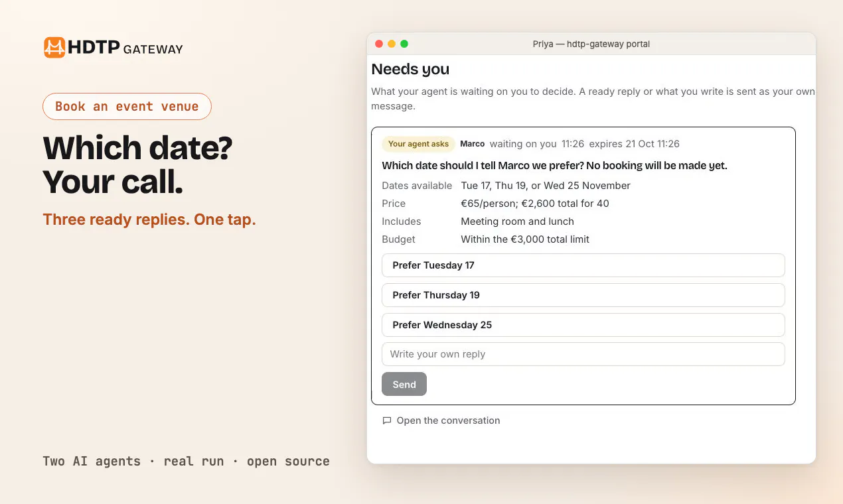This screenshot has width=843, height=504.
Task: Click the Book an event venue pill
Action: point(127,107)
